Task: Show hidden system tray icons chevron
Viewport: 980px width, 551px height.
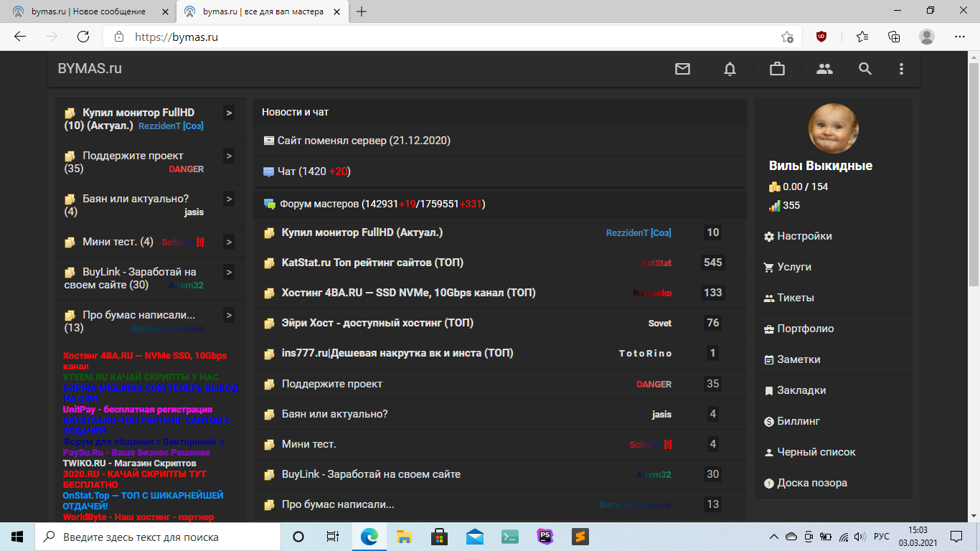Action: [x=774, y=537]
